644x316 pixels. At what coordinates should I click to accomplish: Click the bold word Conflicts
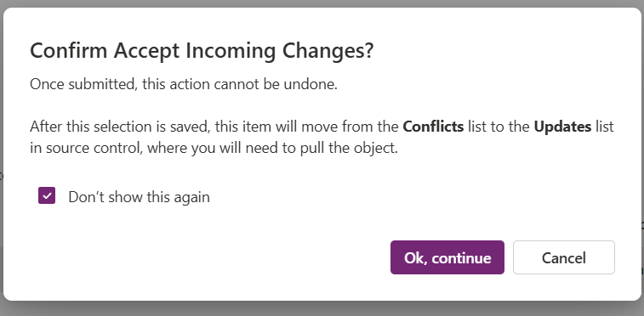433,127
